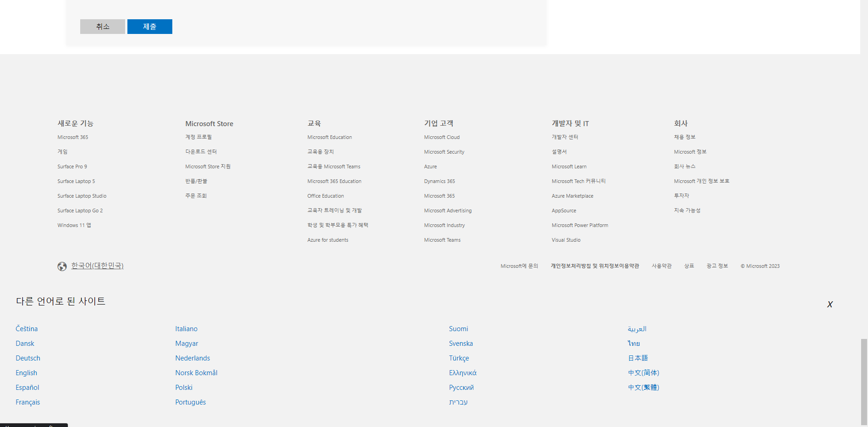Open the 다운로드 센터 link

coord(201,152)
